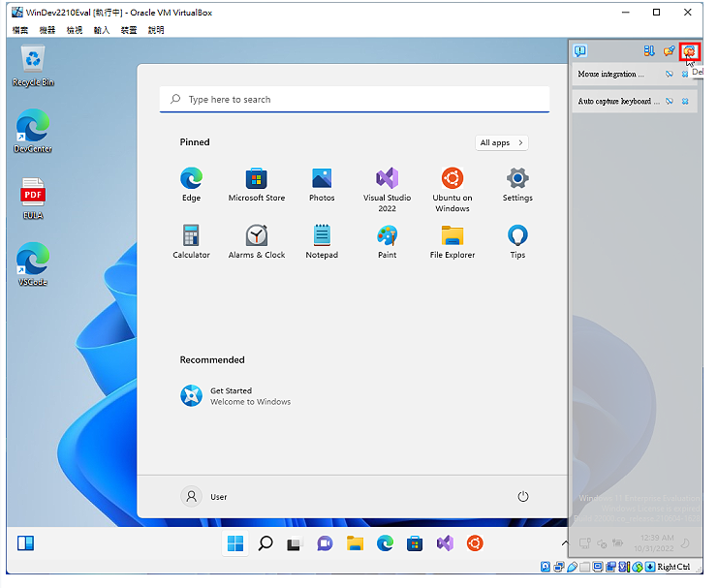
Task: Click the 'Mouse integration ...' notification text
Action: (x=610, y=74)
